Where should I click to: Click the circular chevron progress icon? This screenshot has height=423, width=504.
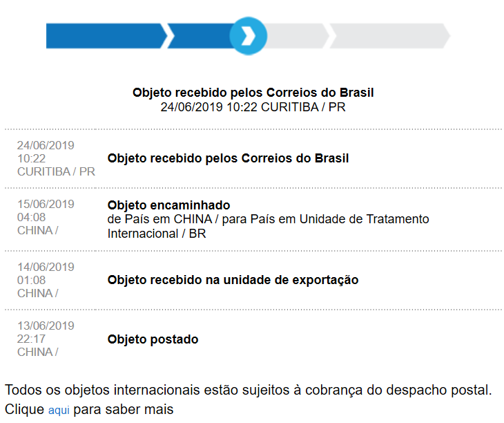click(249, 36)
